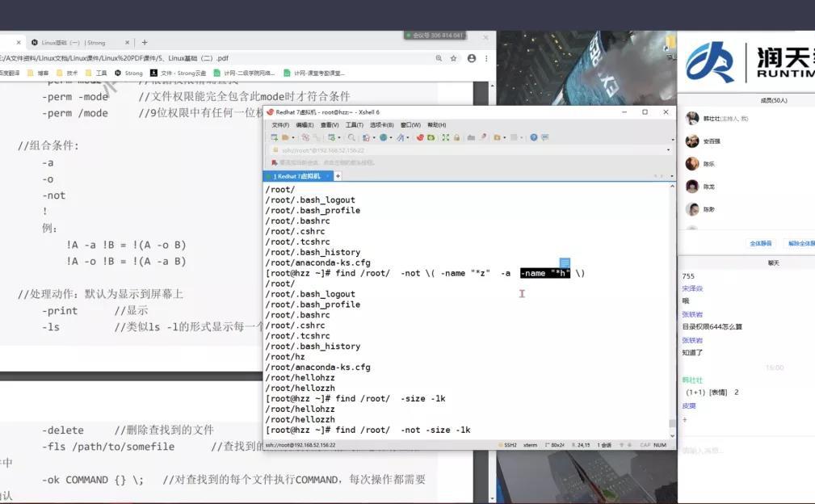
Task: Click the fullscreen icon in Xshell toolbar
Action: point(445,138)
